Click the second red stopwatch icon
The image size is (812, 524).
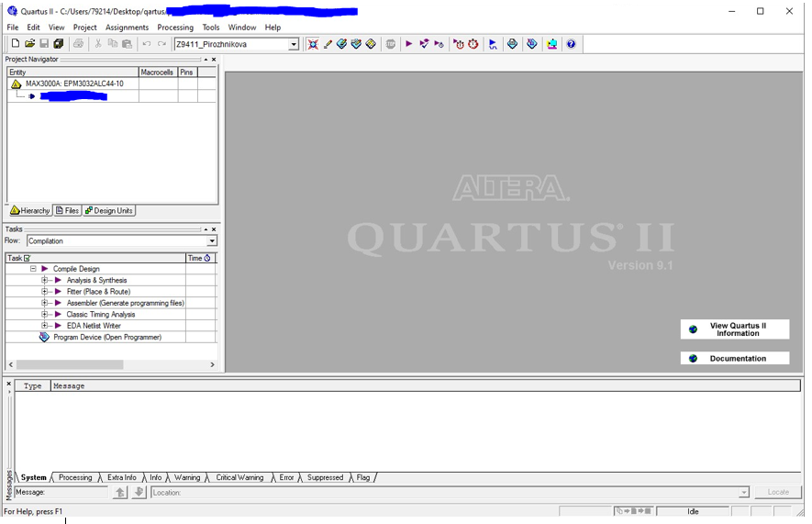pyautogui.click(x=473, y=44)
